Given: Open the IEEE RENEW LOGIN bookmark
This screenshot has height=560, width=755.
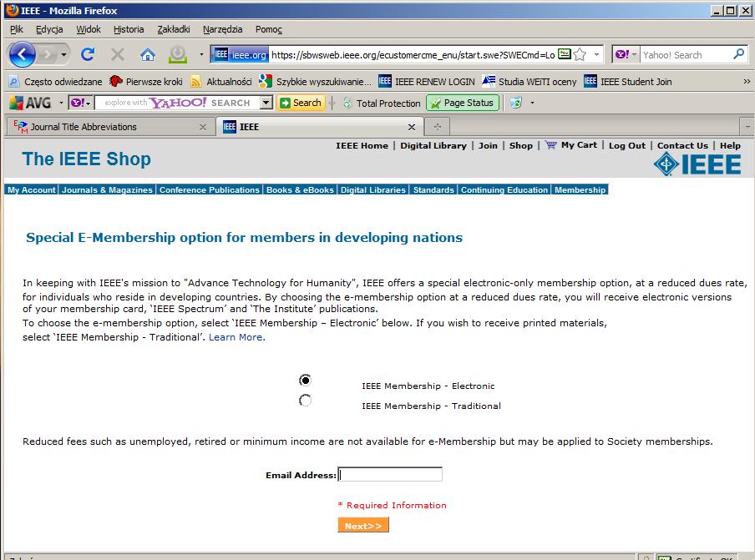Looking at the screenshot, I should (427, 81).
